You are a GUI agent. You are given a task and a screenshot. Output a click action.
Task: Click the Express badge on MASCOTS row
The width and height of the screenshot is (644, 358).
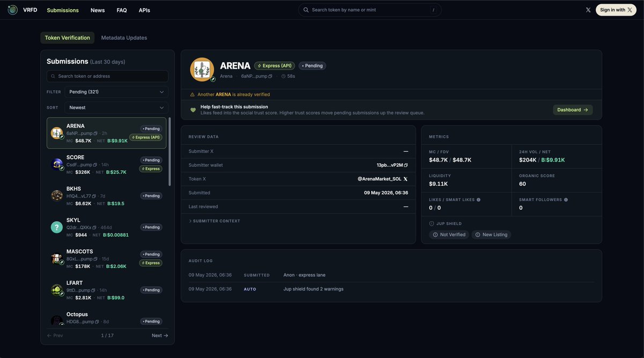(151, 263)
